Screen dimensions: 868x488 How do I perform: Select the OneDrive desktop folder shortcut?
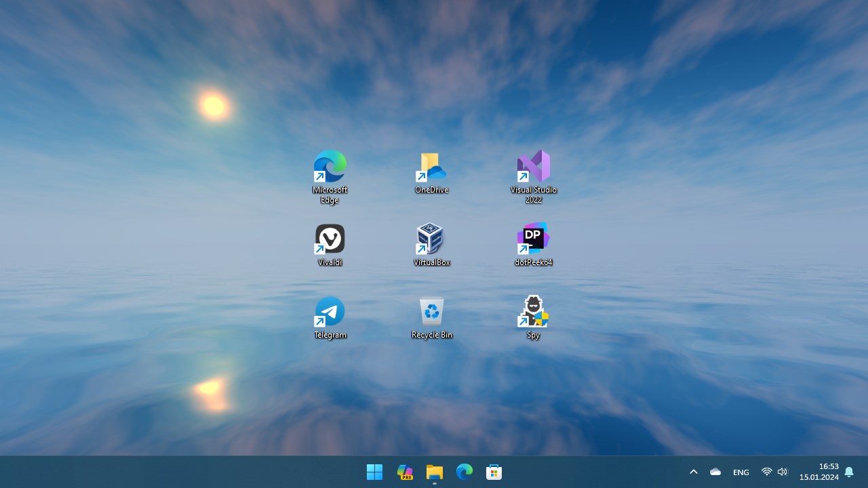click(x=431, y=172)
